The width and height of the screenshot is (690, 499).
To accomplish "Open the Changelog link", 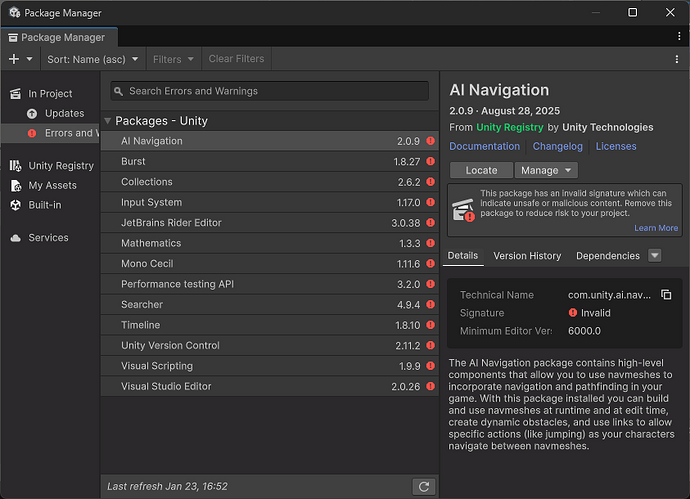I will (557, 146).
